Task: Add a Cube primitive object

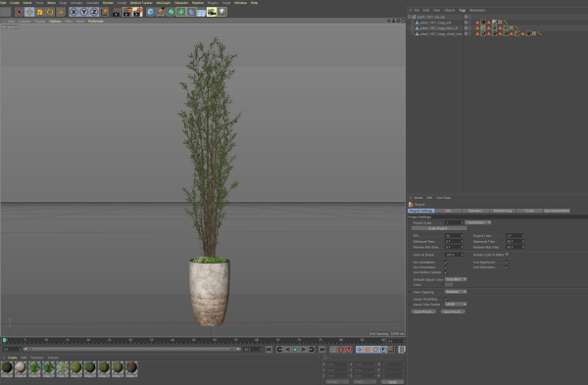Action: click(150, 12)
